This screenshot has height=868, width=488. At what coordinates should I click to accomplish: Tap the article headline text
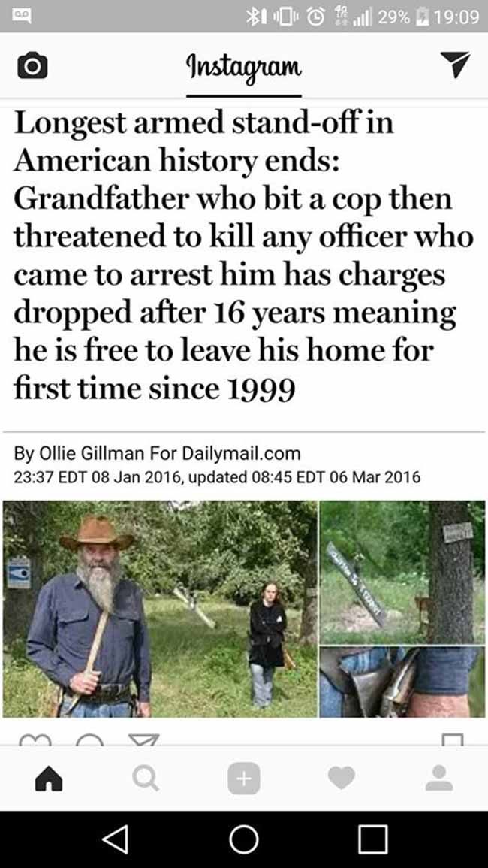pos(243,256)
